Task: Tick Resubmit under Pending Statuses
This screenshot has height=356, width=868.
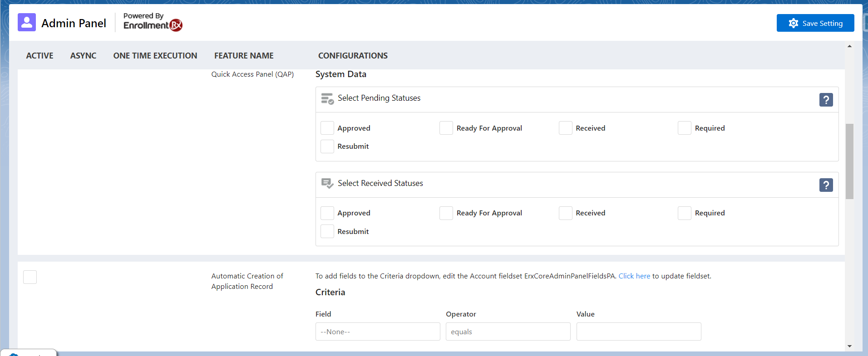Action: click(327, 146)
